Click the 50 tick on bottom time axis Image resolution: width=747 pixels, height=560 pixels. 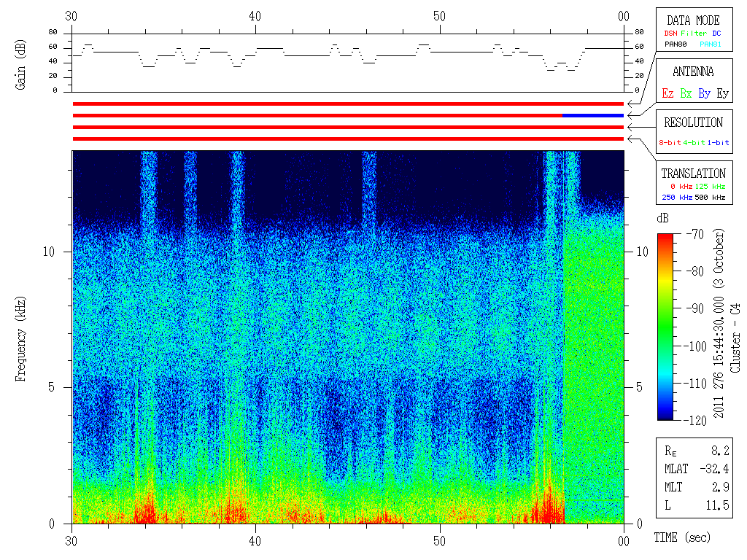pos(439,541)
